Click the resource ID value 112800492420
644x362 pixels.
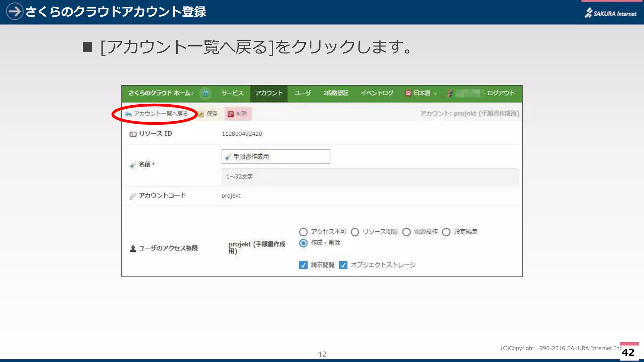(x=242, y=134)
